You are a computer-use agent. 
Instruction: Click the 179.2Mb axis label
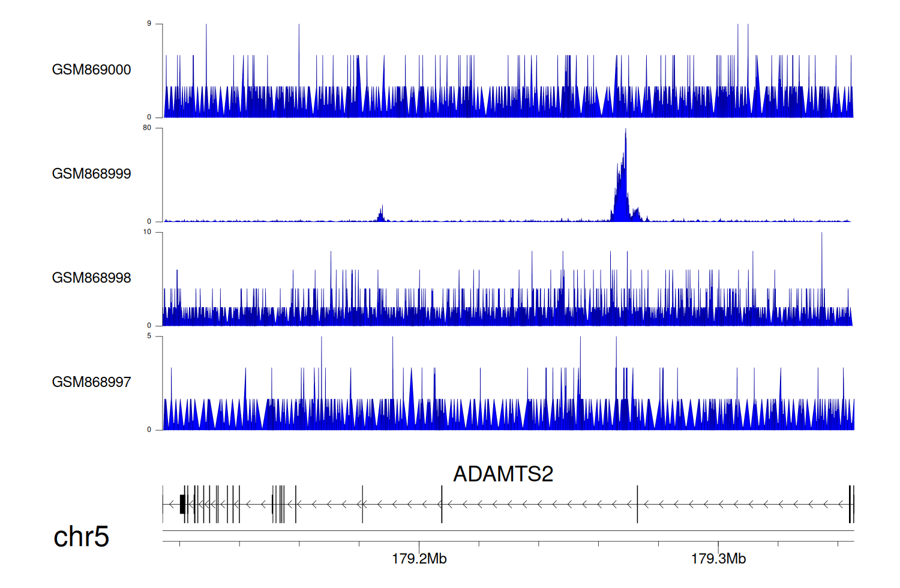pos(419,559)
